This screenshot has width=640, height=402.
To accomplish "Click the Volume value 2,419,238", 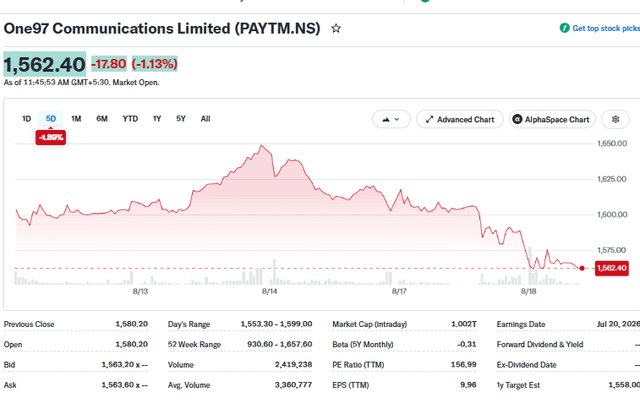I will click(293, 364).
